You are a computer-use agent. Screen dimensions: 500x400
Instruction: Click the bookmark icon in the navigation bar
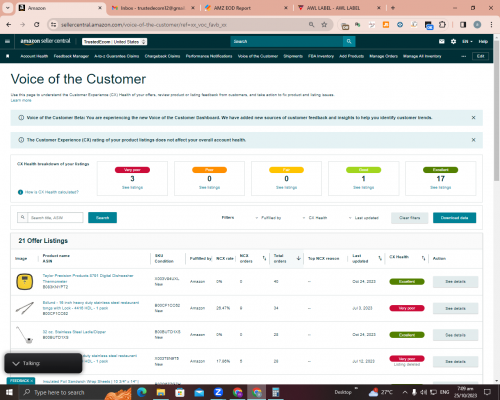[x=8, y=56]
